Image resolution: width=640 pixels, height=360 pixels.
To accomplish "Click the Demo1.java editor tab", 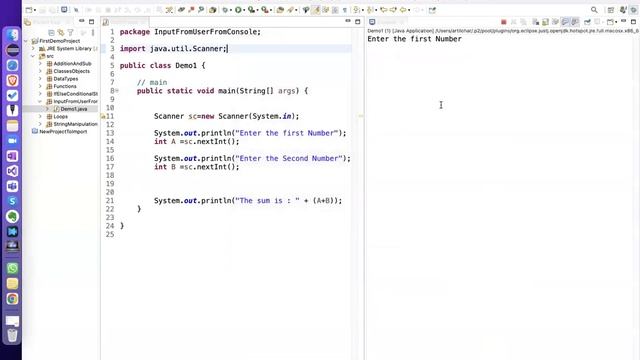I will [x=124, y=22].
